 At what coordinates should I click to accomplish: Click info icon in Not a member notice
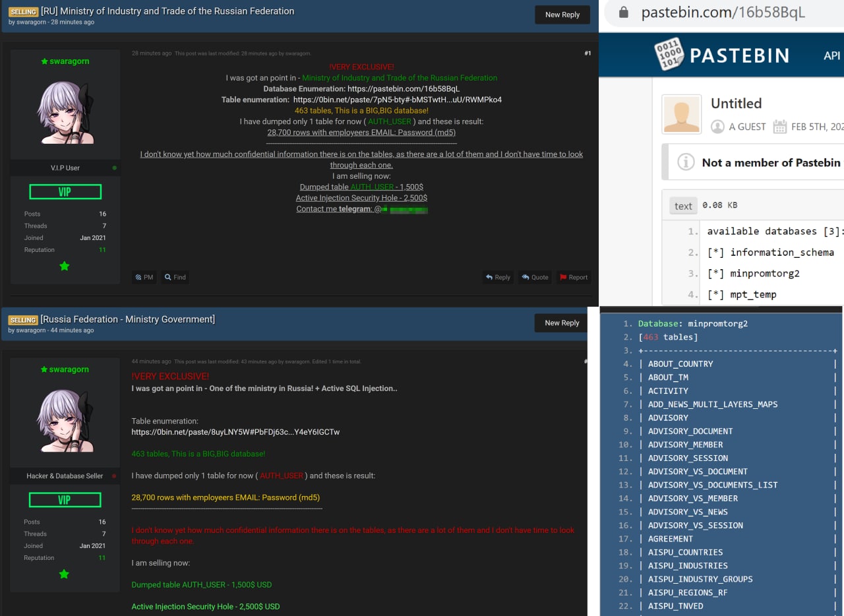(686, 162)
